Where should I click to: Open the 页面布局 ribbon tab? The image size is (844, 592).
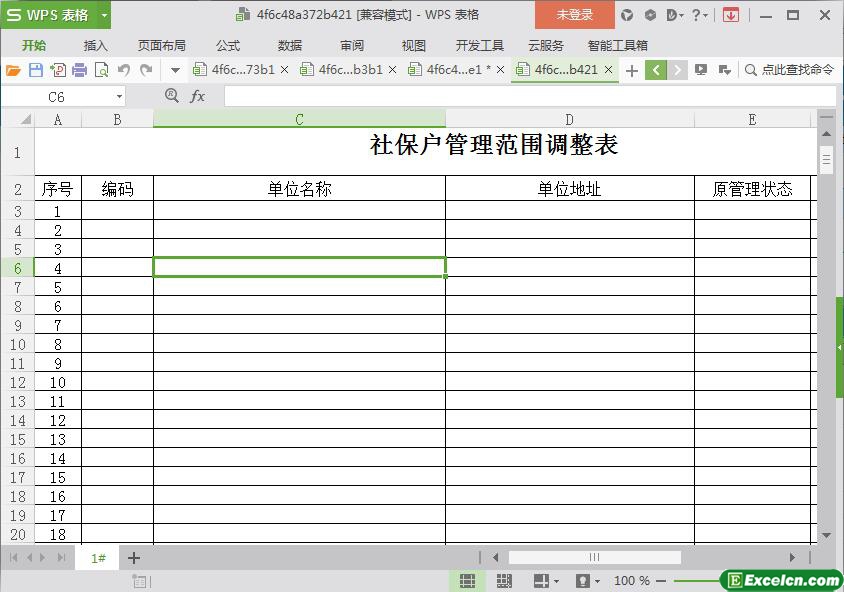pyautogui.click(x=161, y=46)
